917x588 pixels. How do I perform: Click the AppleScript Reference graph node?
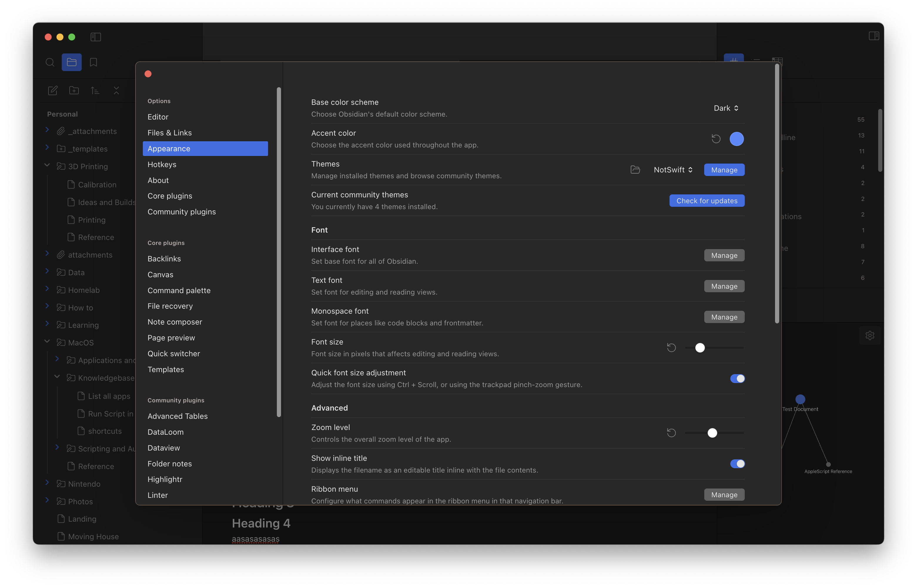828,465
